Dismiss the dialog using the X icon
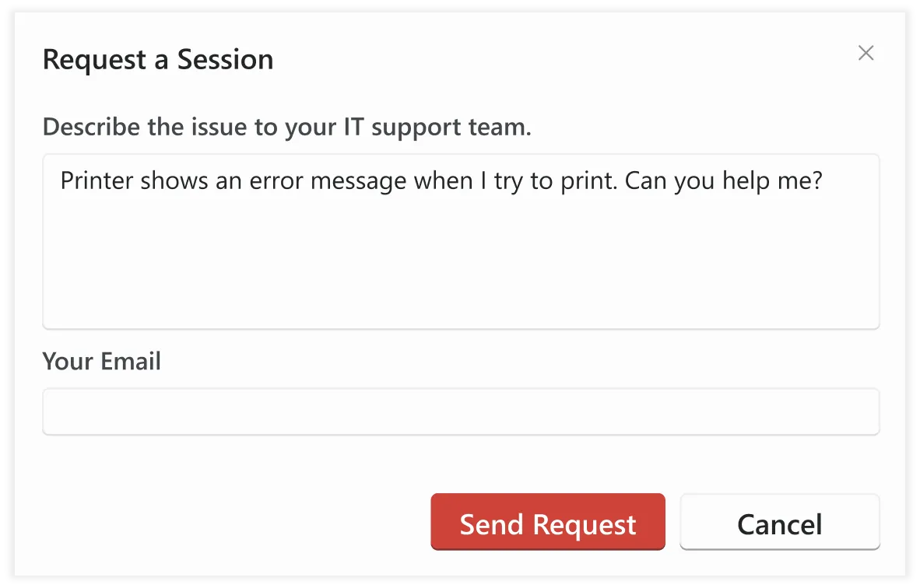 [866, 53]
